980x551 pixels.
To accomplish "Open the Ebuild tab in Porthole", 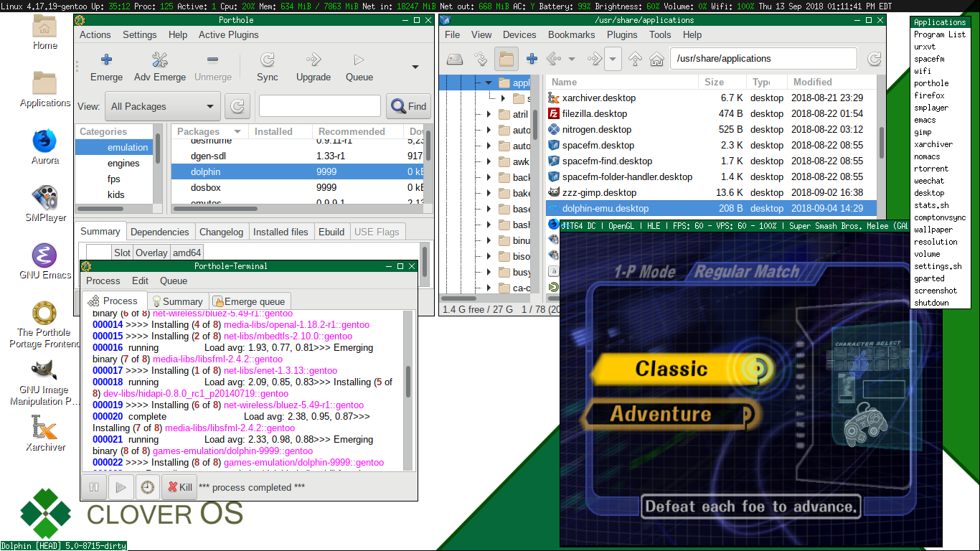I will click(331, 232).
